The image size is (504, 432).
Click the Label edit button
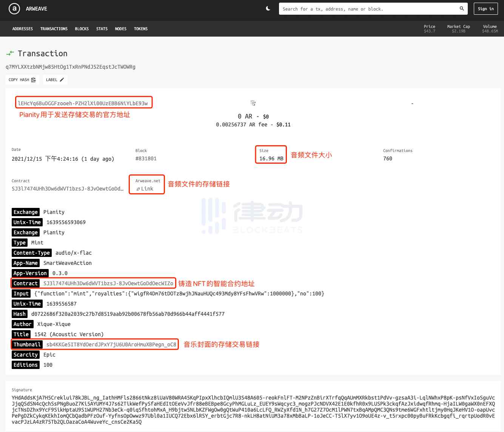click(55, 80)
